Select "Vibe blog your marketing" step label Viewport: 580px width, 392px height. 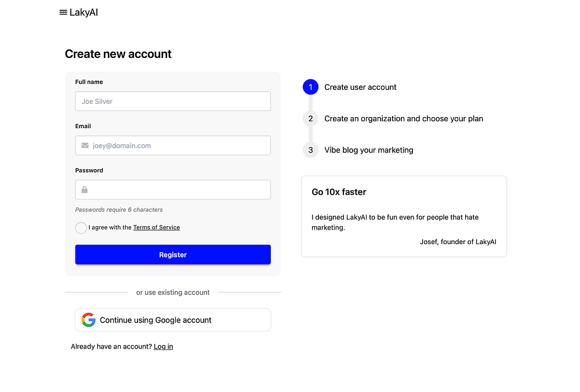[369, 150]
